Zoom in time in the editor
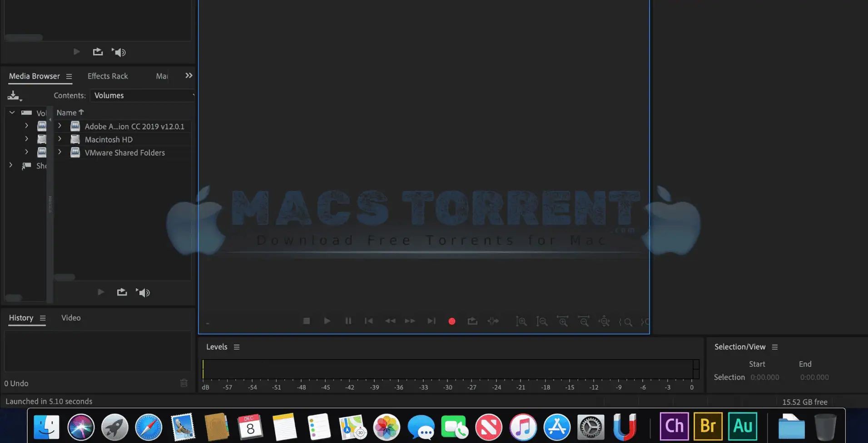Screen dimensions: 868x443 [x=563, y=321]
